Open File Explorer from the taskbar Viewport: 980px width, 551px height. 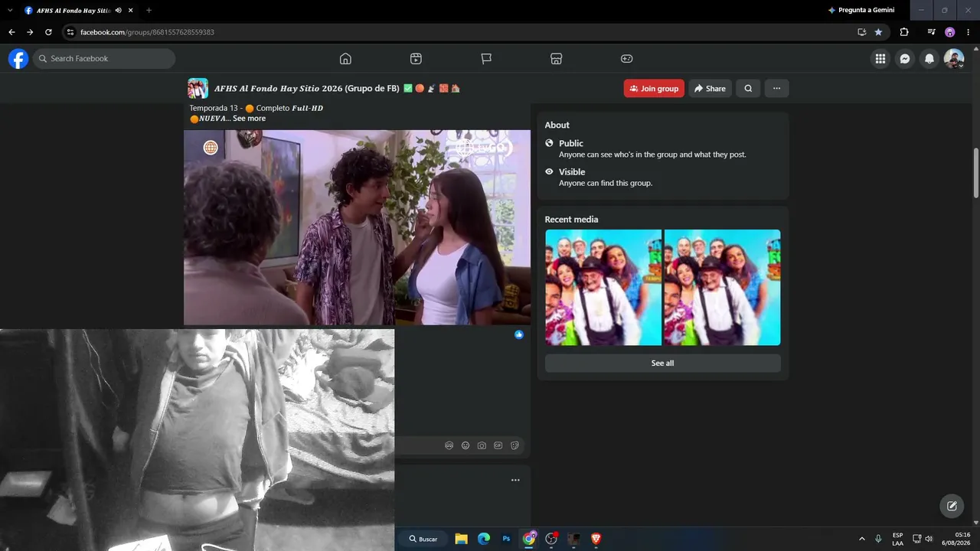[461, 539]
